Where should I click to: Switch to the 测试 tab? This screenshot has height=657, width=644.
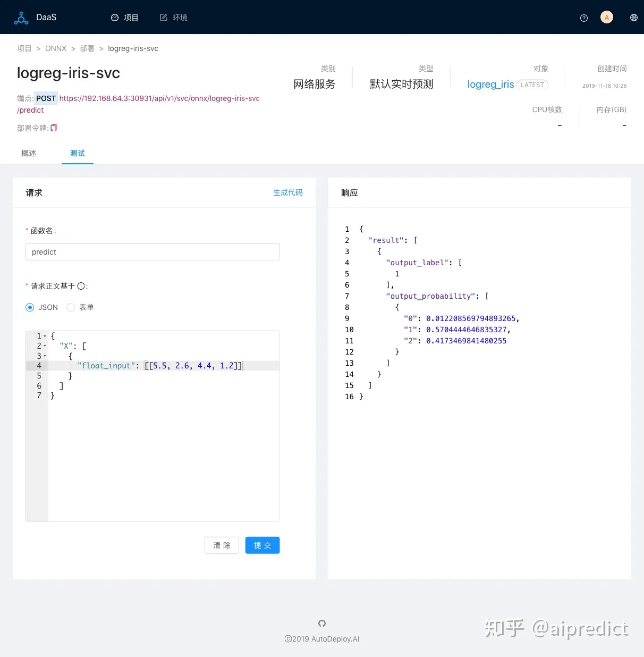[x=77, y=153]
